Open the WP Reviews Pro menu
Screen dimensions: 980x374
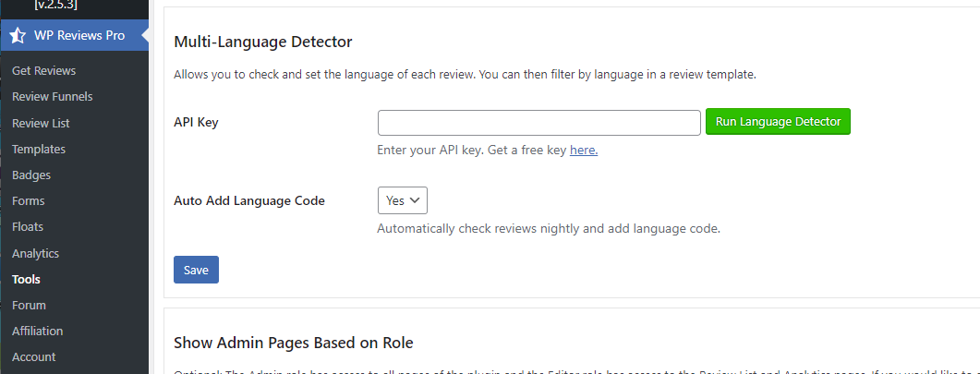coord(75,36)
